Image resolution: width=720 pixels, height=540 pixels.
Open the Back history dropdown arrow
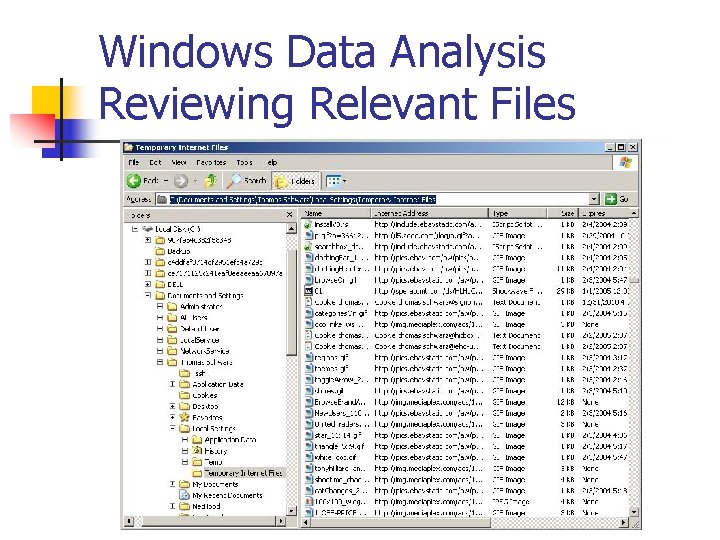[166, 181]
